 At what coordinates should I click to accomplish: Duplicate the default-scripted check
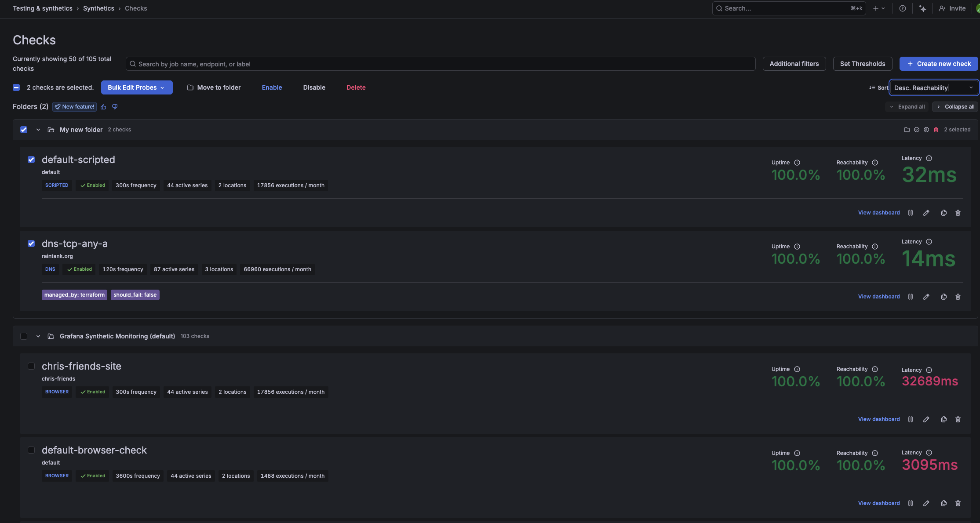click(944, 213)
